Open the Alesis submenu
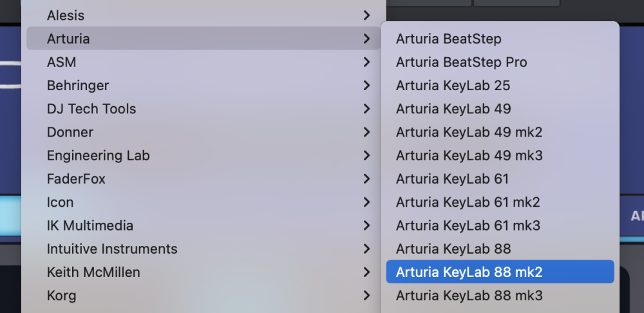Screen dimensions: 644x313 (x=66, y=15)
